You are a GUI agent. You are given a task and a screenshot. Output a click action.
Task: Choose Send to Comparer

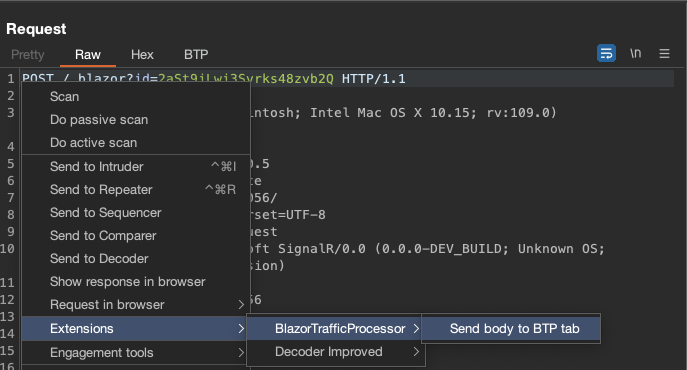136,235
